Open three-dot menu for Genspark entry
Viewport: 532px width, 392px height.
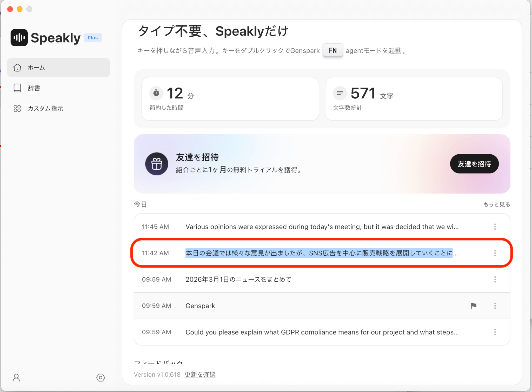495,306
